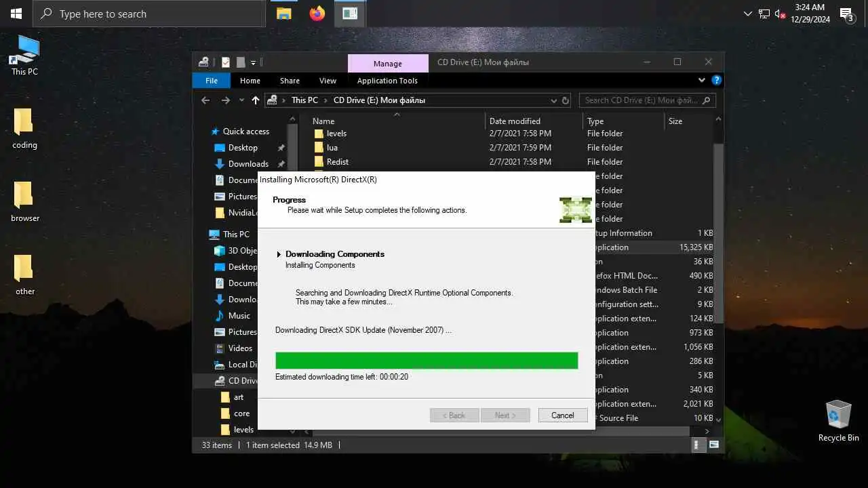Go back in File Explorer
This screenshot has height=488, width=868.
pos(205,100)
